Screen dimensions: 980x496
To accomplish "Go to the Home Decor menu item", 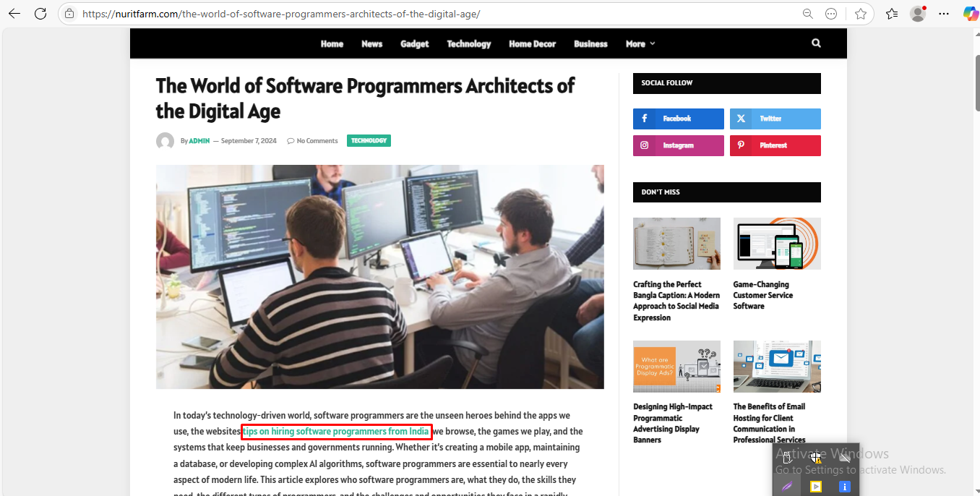I will 532,44.
